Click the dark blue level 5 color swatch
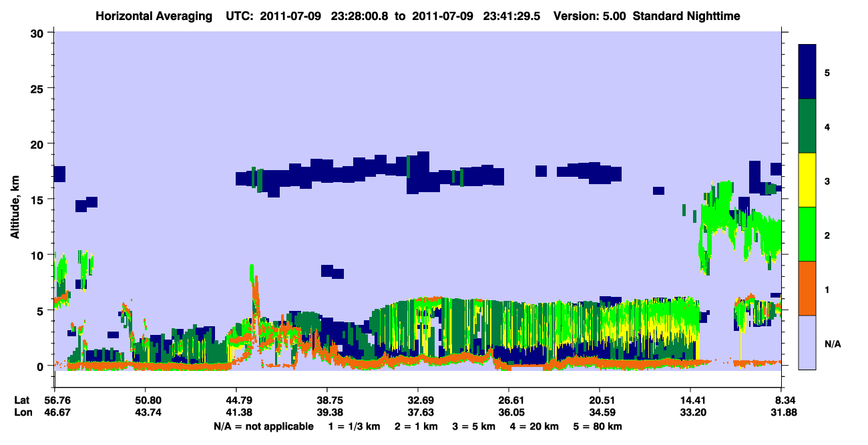Image resolution: width=868 pixels, height=445 pixels. (807, 71)
